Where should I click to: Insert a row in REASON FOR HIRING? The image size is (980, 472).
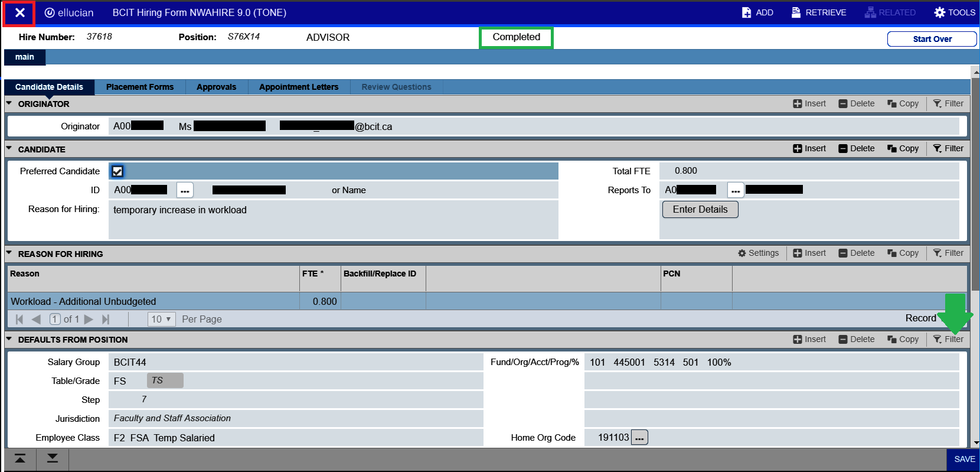point(809,253)
